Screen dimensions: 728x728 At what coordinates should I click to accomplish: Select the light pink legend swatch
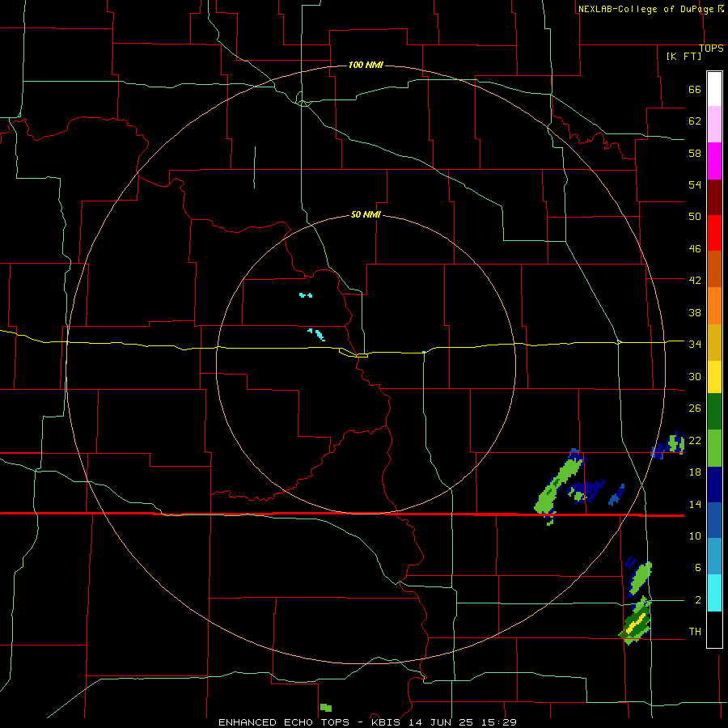(714, 125)
